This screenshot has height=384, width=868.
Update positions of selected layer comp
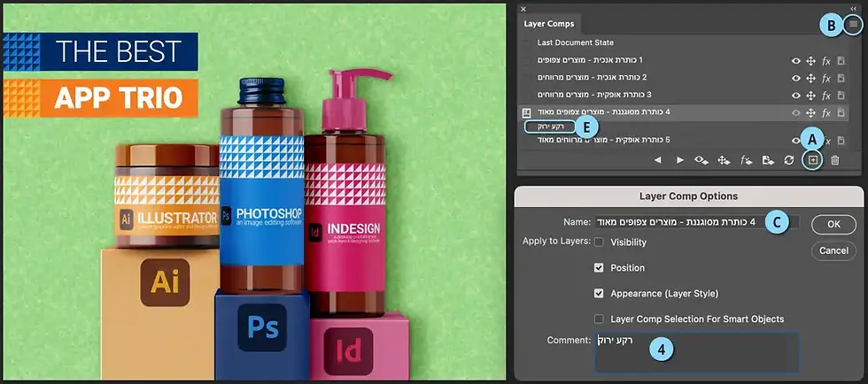click(723, 160)
